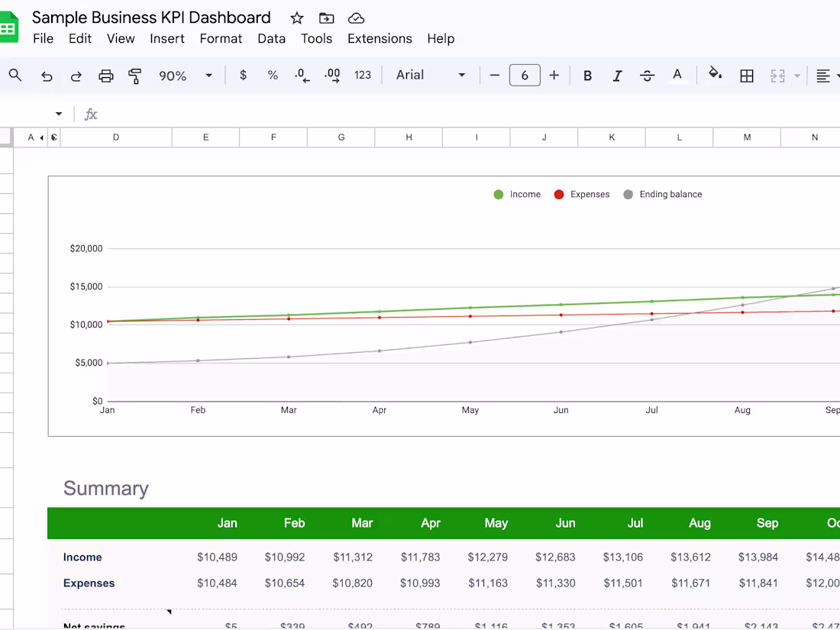The image size is (840, 630).
Task: Increase font size with plus button
Action: (x=554, y=76)
